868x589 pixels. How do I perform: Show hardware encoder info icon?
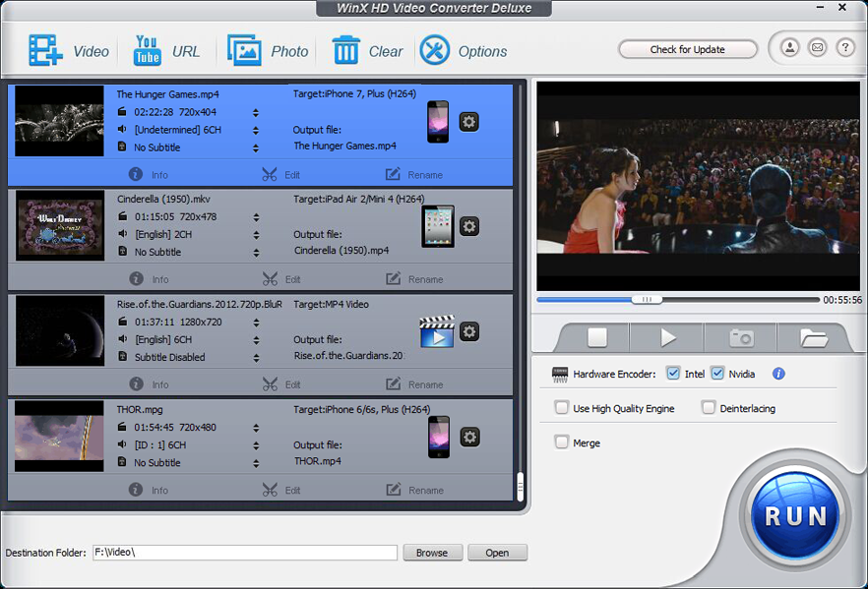tap(778, 374)
